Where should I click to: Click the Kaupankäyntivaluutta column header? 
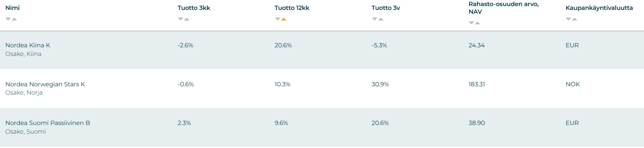[599, 8]
